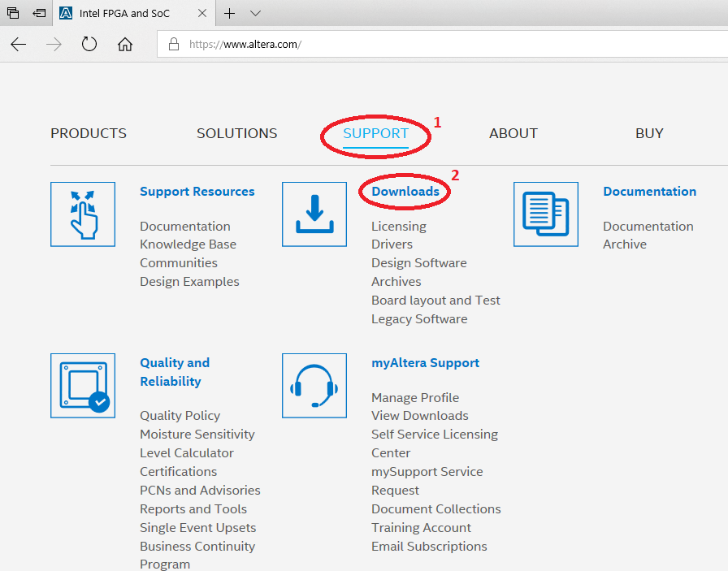Open Board layout and Test link

coord(435,301)
